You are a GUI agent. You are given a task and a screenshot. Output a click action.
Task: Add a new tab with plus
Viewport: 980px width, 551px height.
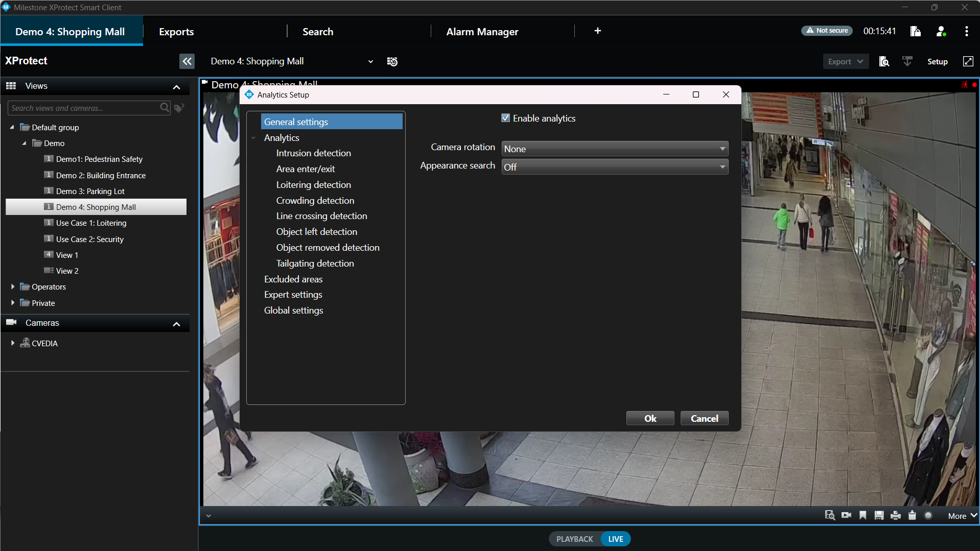coord(597,31)
